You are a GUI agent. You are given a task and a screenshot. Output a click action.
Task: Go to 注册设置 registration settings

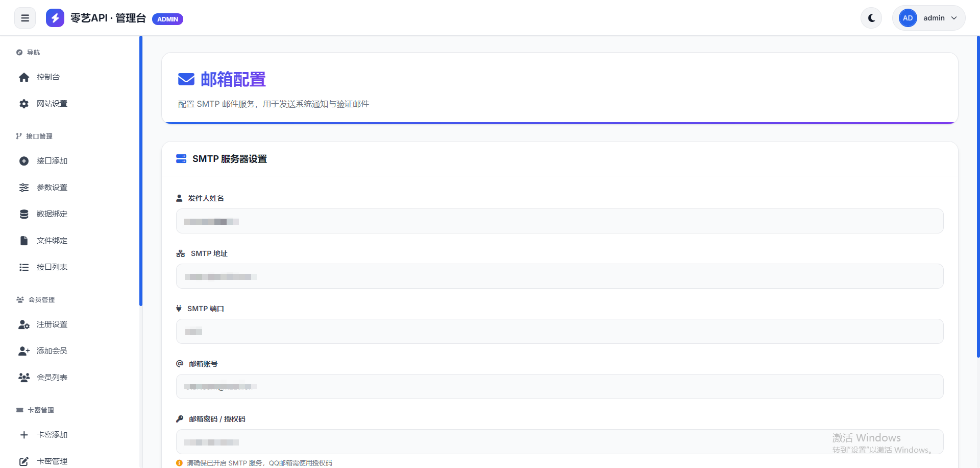point(52,324)
